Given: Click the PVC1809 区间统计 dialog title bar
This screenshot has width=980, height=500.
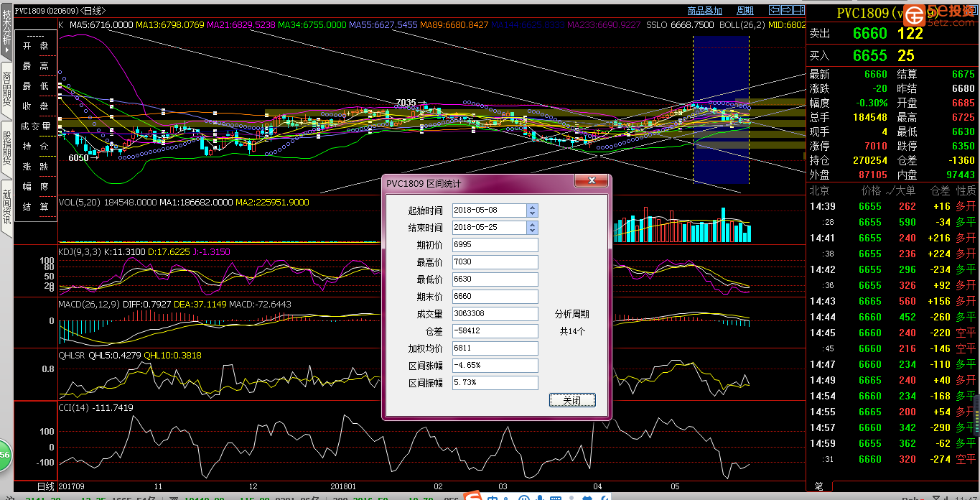Looking at the screenshot, I should (480, 183).
